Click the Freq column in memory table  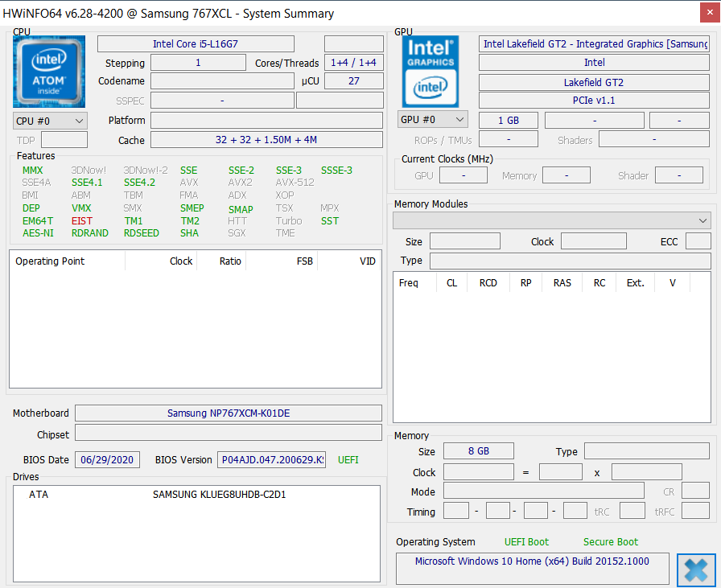[409, 283]
